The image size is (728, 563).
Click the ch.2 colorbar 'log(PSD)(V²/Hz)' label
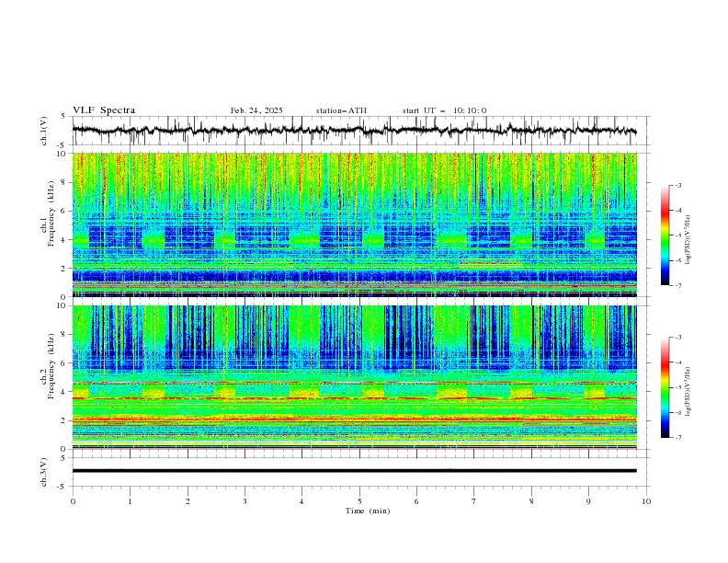point(688,392)
